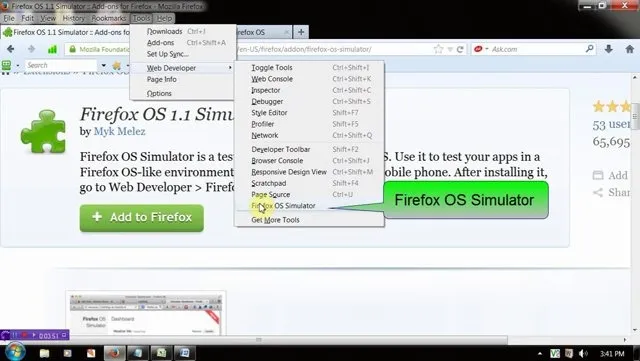Viewport: 640px width, 361px height.
Task: Open Firefox from the Windows taskbar
Action: click(x=114, y=353)
